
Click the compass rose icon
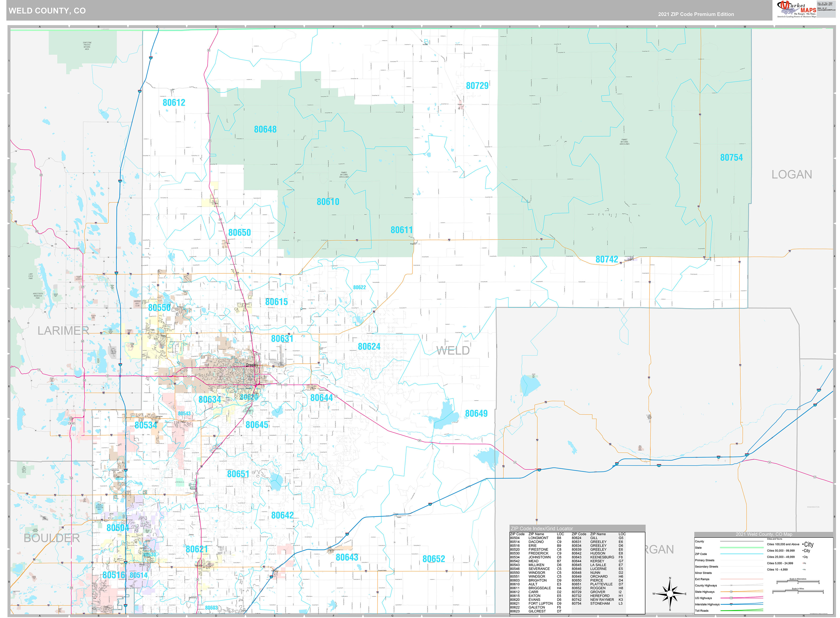(x=670, y=594)
